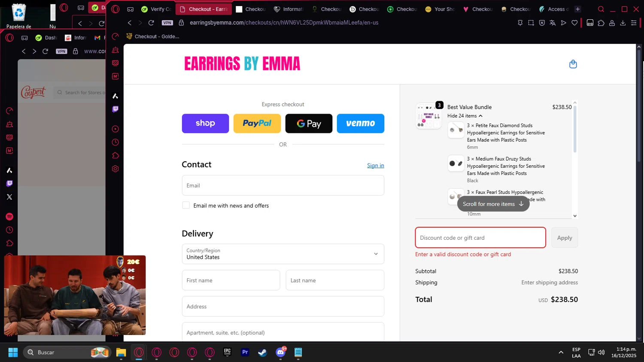Viewport: 644px width, 362px height.
Task: Open Spotify in the back window sidebar
Action: [x=9, y=217]
